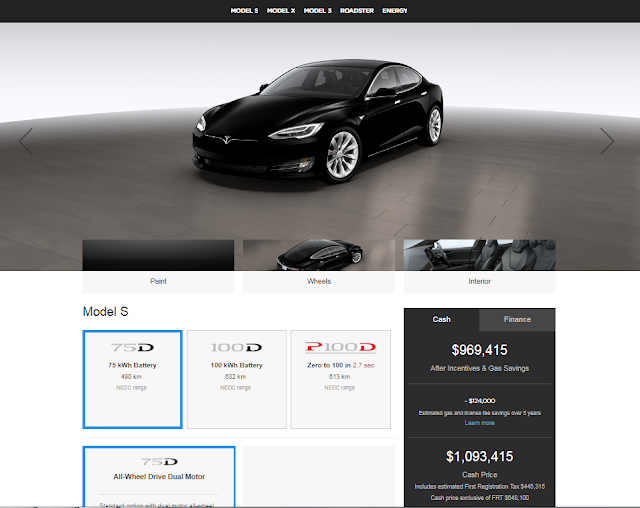This screenshot has height=508, width=640.
Task: Switch to the Finance tab
Action: (517, 319)
